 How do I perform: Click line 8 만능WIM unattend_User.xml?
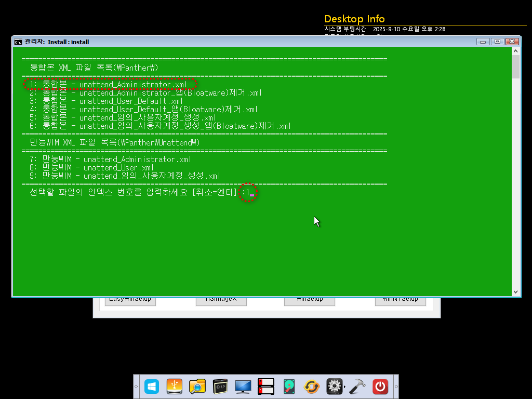point(91,168)
